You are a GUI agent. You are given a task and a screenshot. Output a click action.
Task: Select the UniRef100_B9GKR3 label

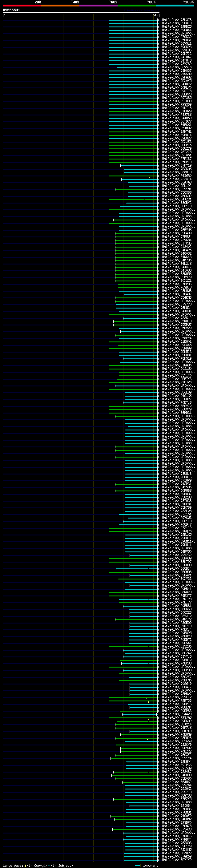177,47
